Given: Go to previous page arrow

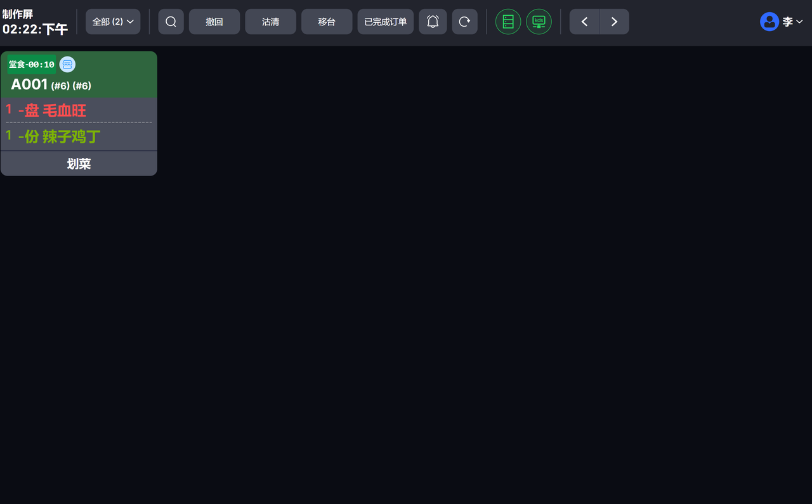Looking at the screenshot, I should pos(584,22).
